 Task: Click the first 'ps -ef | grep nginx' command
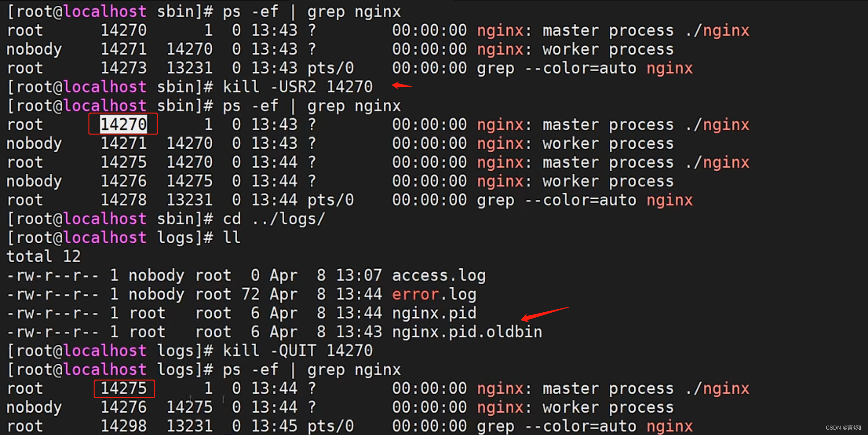312,11
